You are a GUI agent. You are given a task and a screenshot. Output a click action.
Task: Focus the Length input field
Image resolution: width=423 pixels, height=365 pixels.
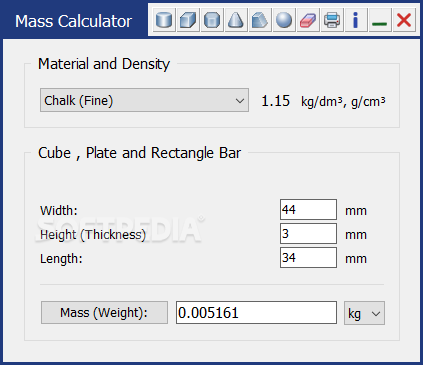[x=308, y=258]
